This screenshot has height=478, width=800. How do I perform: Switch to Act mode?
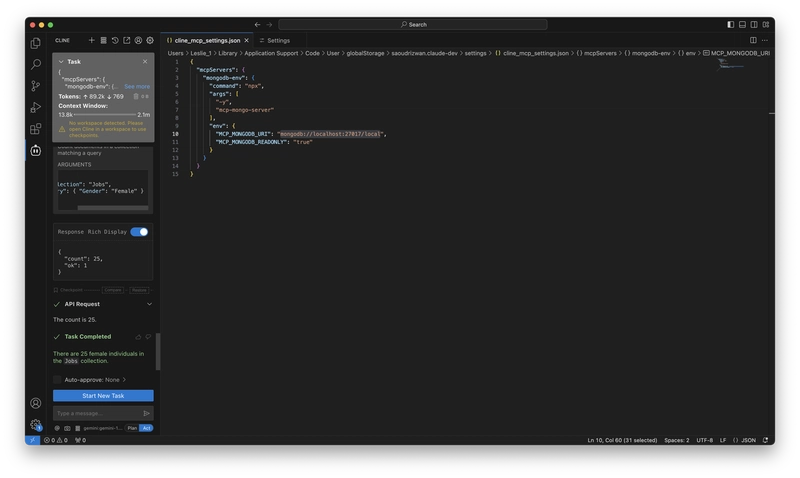pyautogui.click(x=146, y=428)
